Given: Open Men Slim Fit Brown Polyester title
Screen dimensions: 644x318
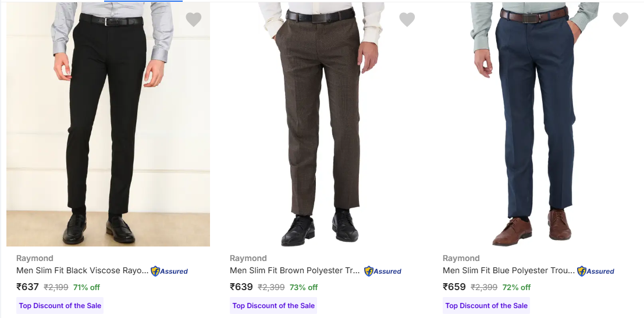Looking at the screenshot, I should tap(294, 270).
